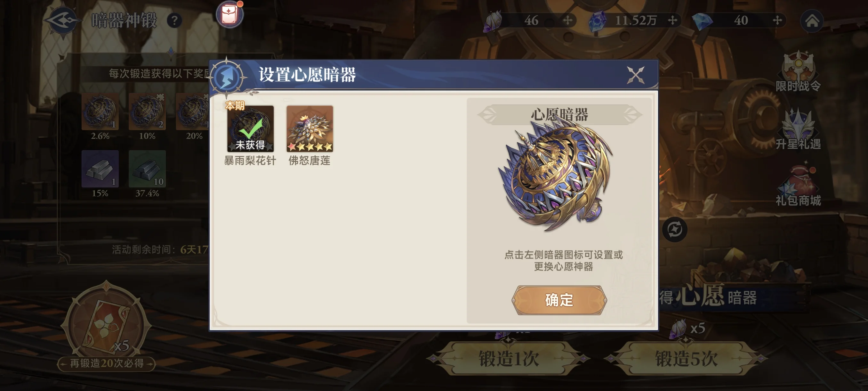Open the 礼包商城 gift shop icon
Screen dimensions: 868x391
tap(798, 186)
